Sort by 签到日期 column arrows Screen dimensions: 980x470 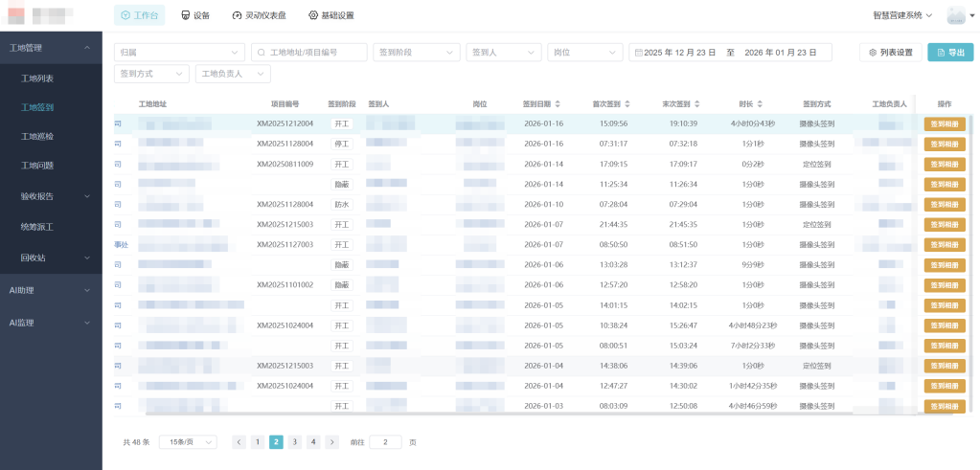coord(558,103)
